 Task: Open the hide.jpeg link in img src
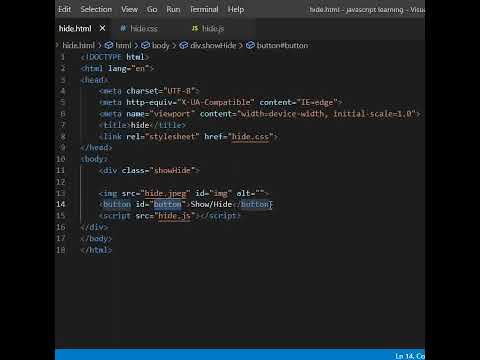coord(165,193)
